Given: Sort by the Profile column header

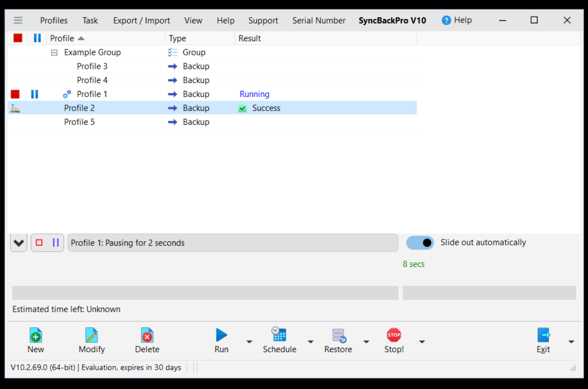Looking at the screenshot, I should (x=106, y=38).
